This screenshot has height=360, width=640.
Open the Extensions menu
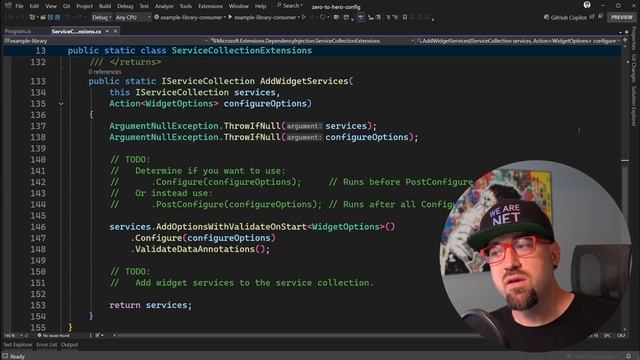click(x=211, y=6)
